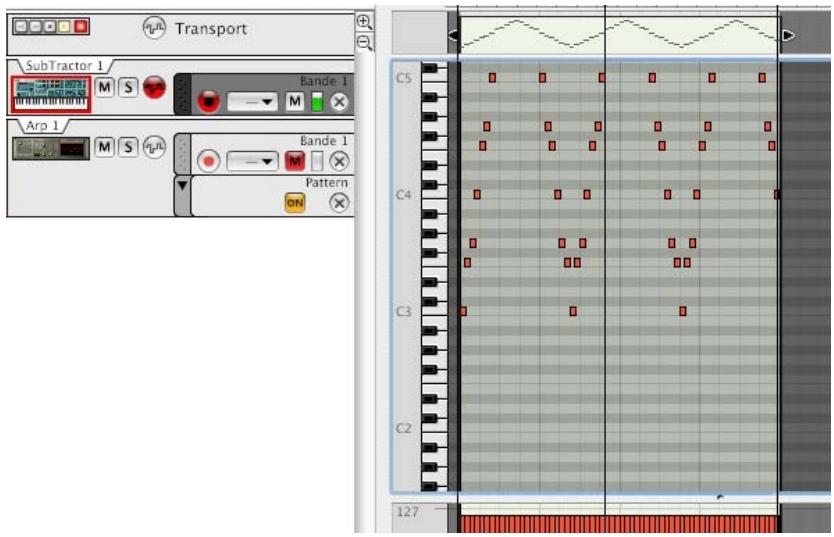Mute the Arp 1 track
Image resolution: width=834 pixels, height=537 pixels.
[x=104, y=147]
